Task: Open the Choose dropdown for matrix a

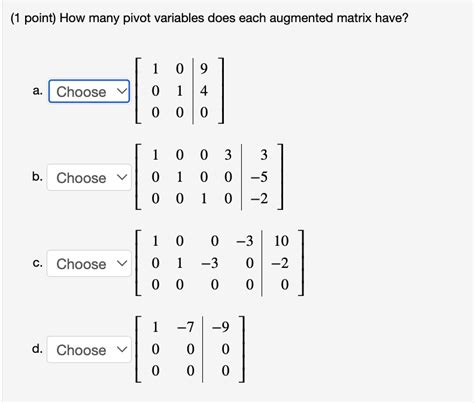Action: (x=89, y=91)
